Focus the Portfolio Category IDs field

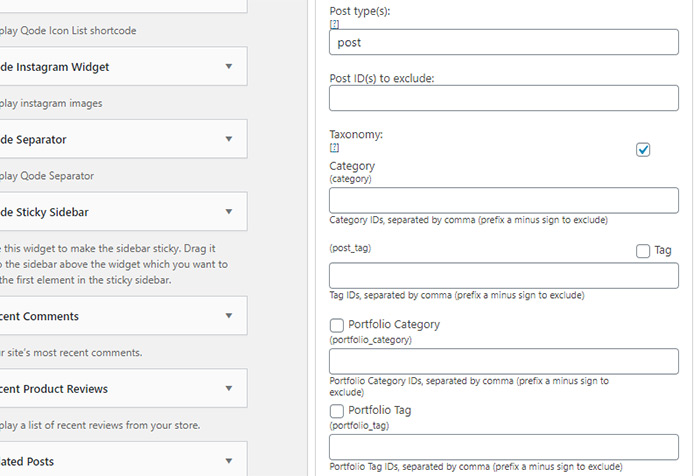click(504, 361)
